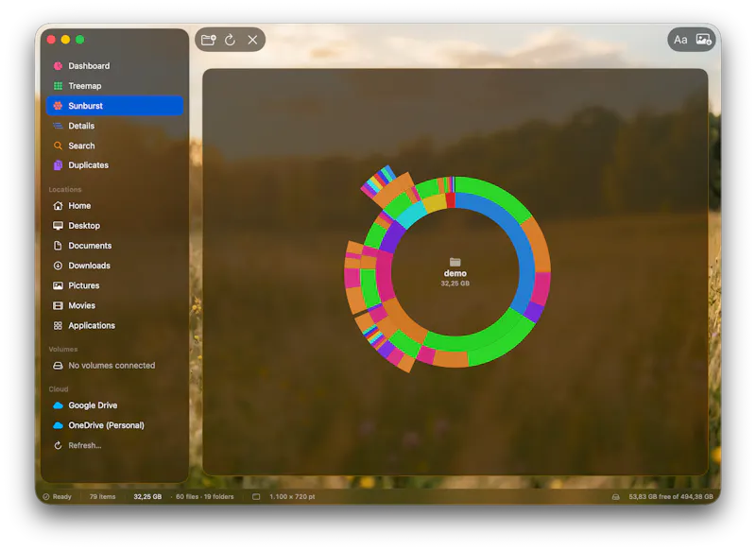
Task: Rescan with the toolbar reload button
Action: [x=231, y=40]
